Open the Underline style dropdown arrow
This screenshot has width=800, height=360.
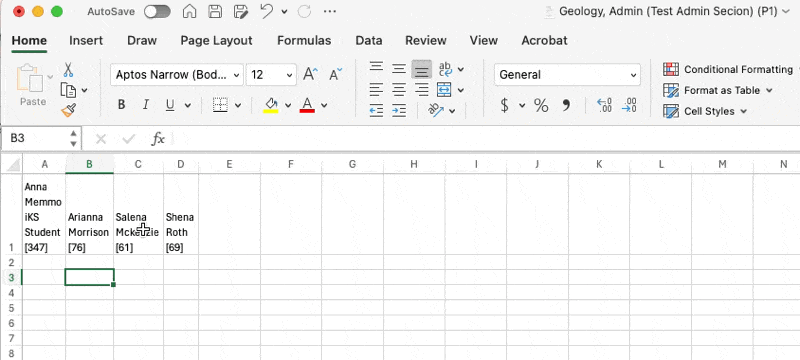coord(187,106)
